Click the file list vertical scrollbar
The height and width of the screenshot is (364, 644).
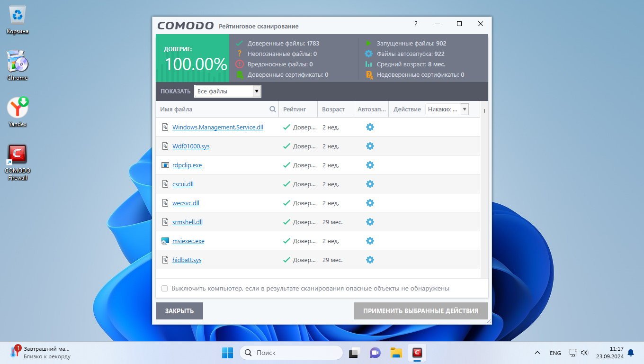click(484, 190)
